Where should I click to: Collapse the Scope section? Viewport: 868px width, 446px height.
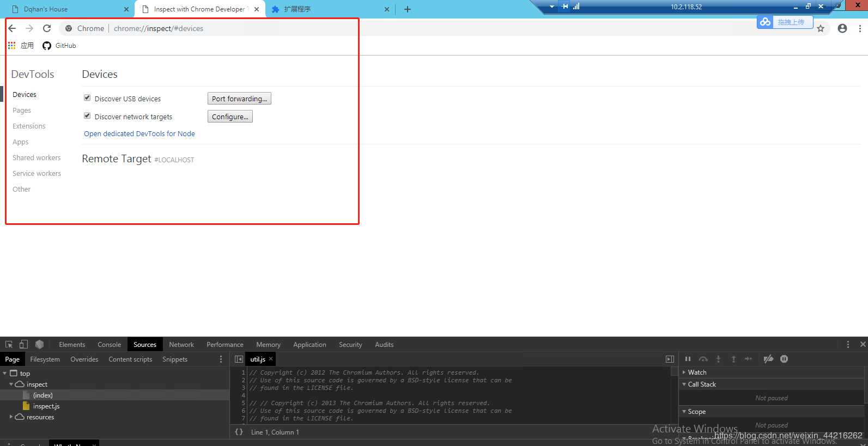[x=684, y=412]
